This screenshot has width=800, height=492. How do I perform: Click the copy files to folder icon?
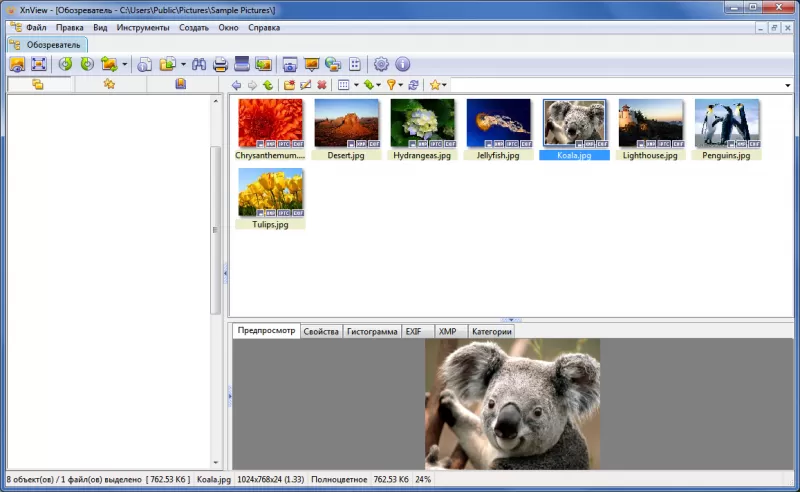[x=167, y=64]
